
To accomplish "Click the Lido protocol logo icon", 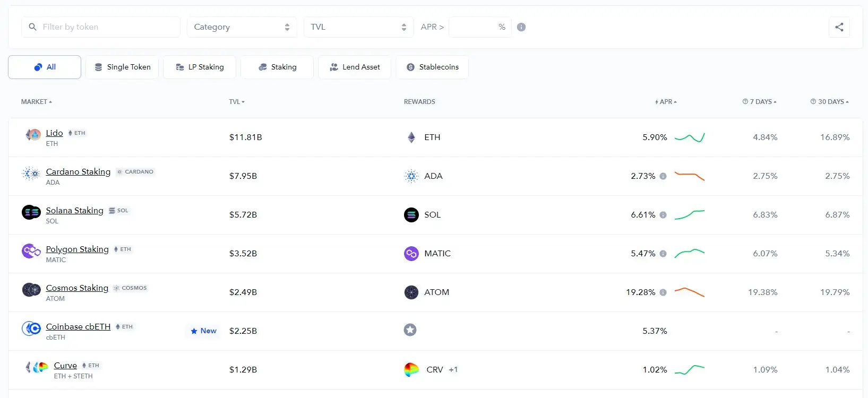I will point(33,135).
